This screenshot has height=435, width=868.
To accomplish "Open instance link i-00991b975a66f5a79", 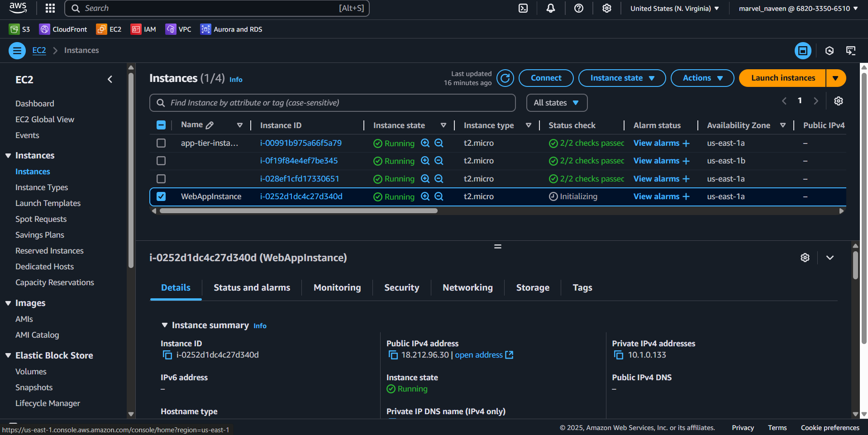I will pos(301,143).
